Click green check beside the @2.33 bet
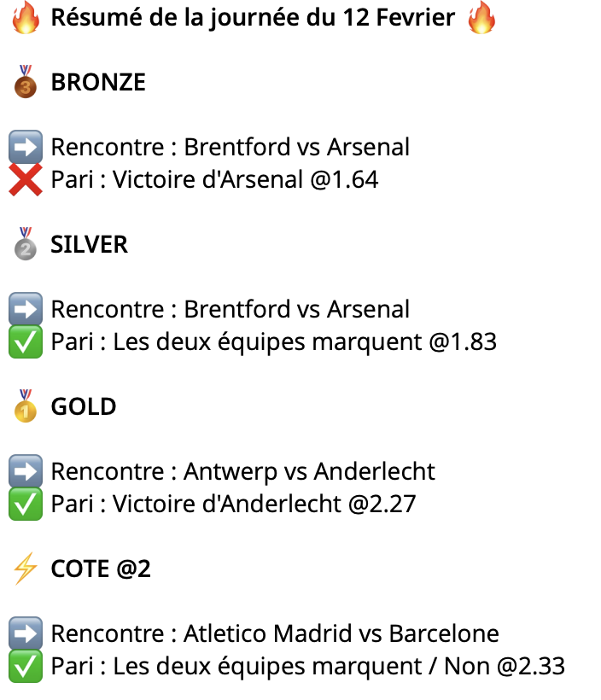This screenshot has height=700, width=601. 26,667
